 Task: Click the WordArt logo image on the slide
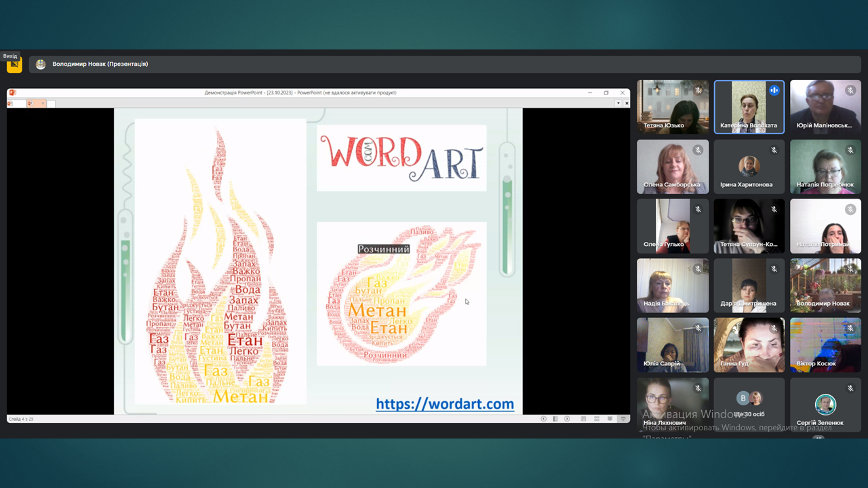401,158
